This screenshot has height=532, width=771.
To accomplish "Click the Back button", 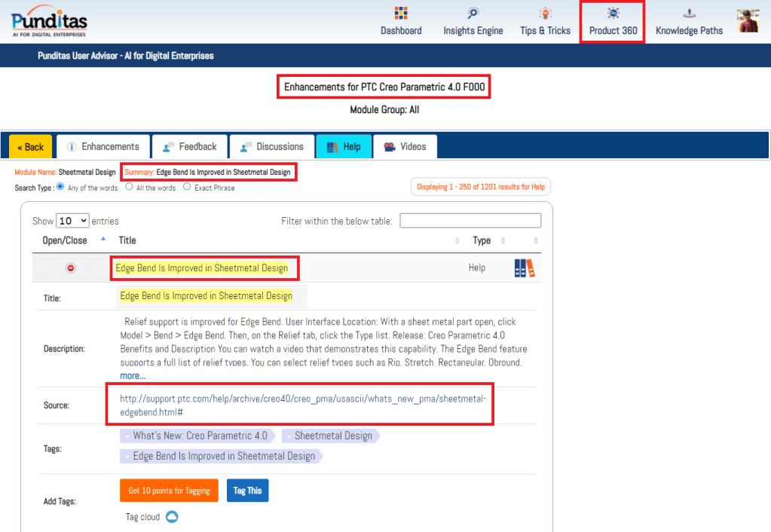I will 31,147.
